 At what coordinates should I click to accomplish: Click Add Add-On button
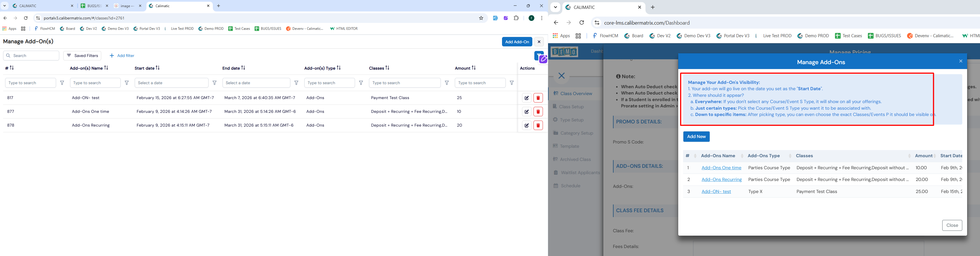pyautogui.click(x=517, y=42)
